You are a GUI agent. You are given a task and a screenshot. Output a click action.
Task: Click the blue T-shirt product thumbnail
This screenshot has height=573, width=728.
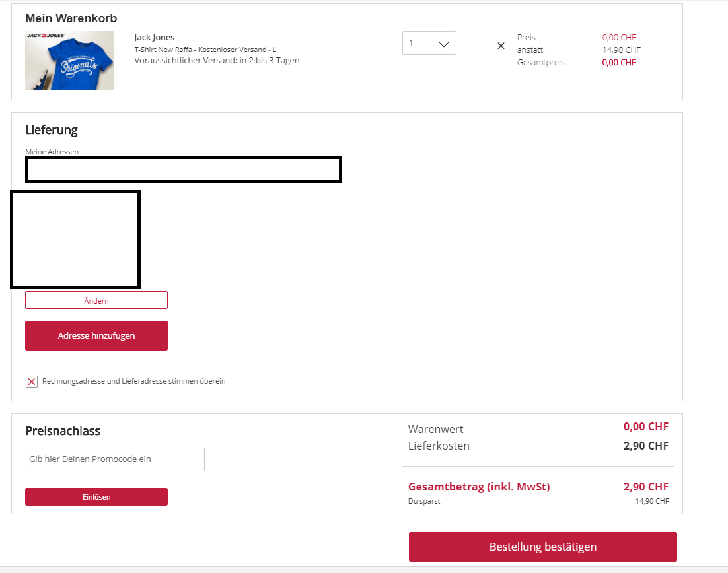[x=69, y=60]
